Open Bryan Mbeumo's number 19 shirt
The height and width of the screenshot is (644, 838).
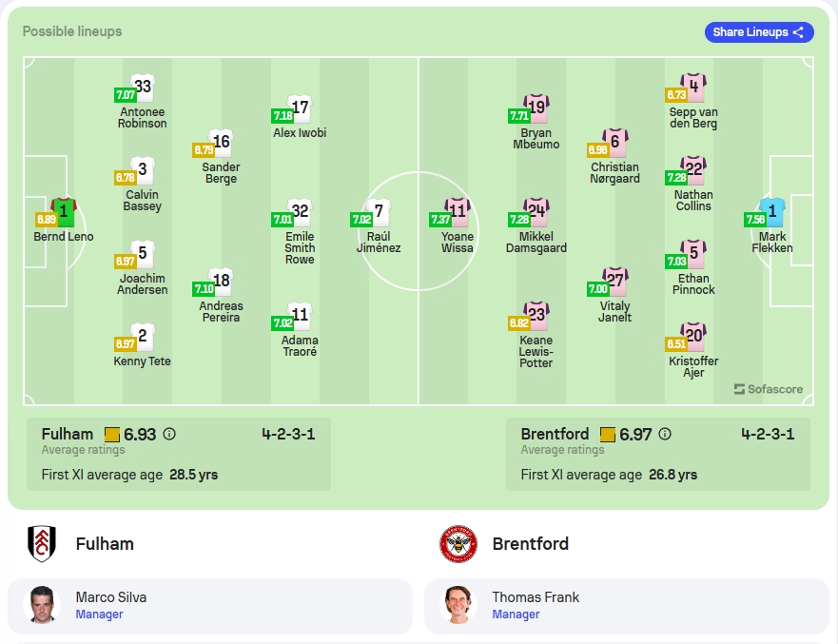pos(536,107)
